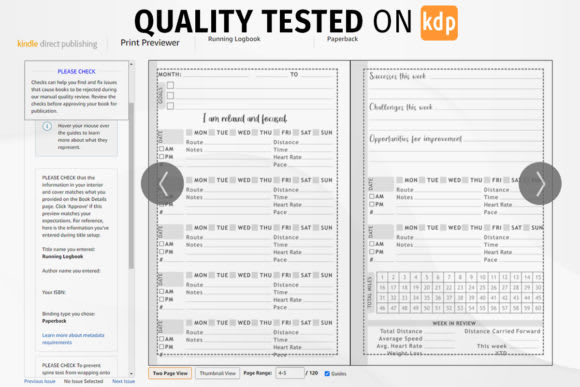Click the orange kdp logo badge
Viewport: 580px width, 387px height.
[x=439, y=23]
